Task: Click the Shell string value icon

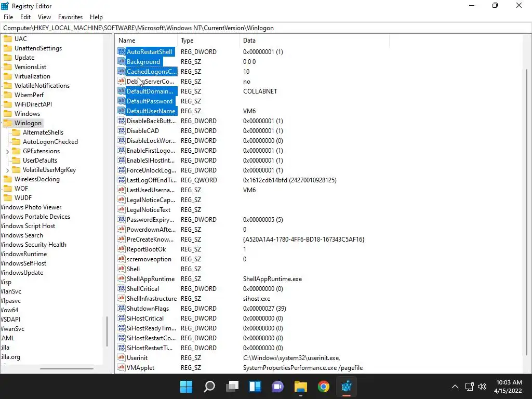Action: tap(121, 269)
